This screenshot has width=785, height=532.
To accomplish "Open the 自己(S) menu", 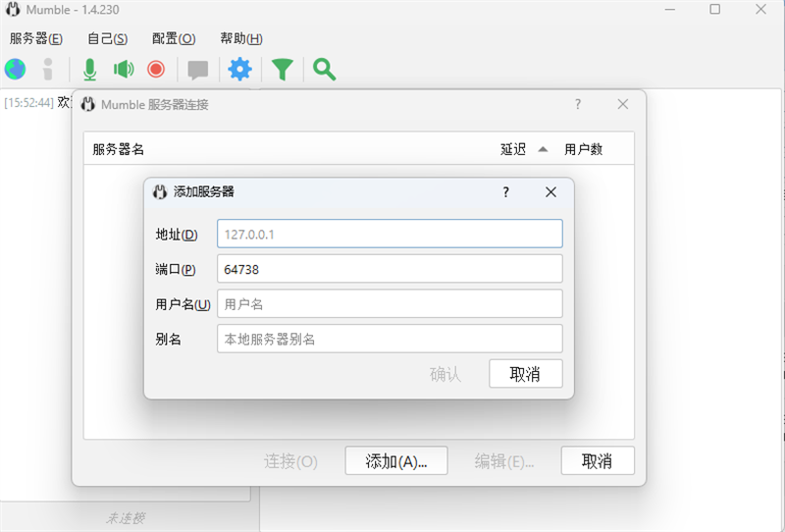I will pos(107,38).
